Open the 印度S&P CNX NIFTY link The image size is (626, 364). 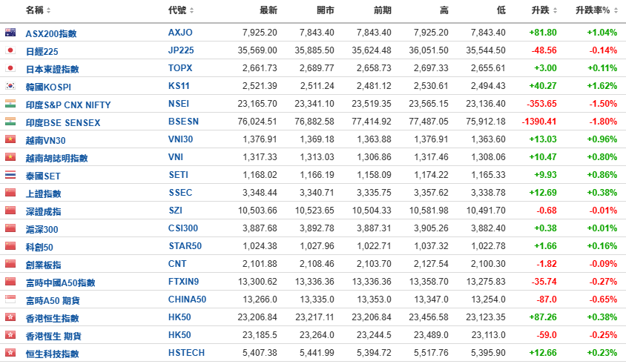68,105
